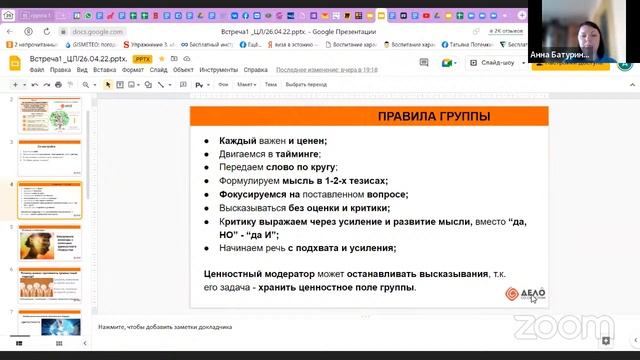640x360 pixels.
Task: Open the Макет layout dropdown
Action: click(x=247, y=84)
